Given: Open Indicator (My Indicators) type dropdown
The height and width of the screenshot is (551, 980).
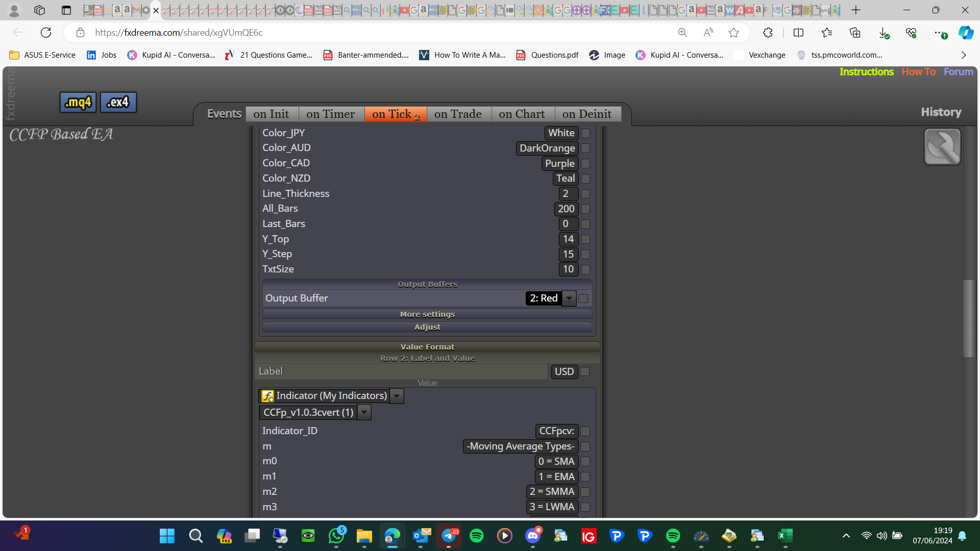Looking at the screenshot, I should pos(397,396).
